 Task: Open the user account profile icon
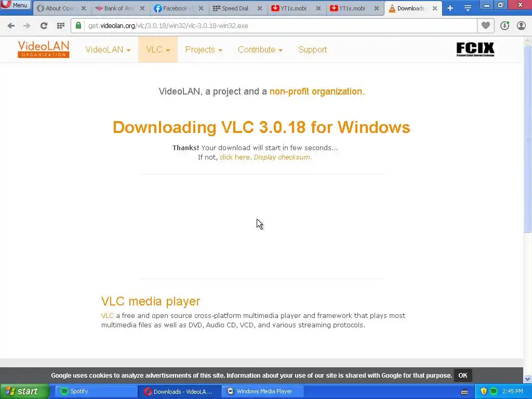(521, 26)
